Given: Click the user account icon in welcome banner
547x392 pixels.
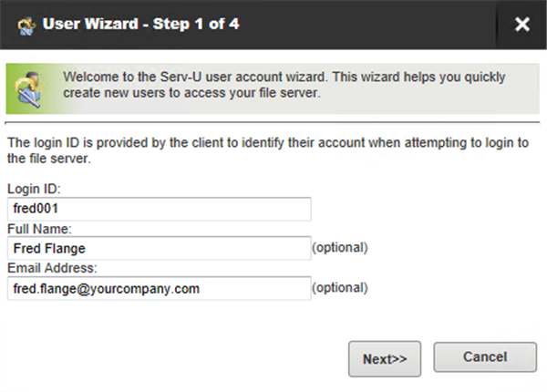Looking at the screenshot, I should [30, 89].
